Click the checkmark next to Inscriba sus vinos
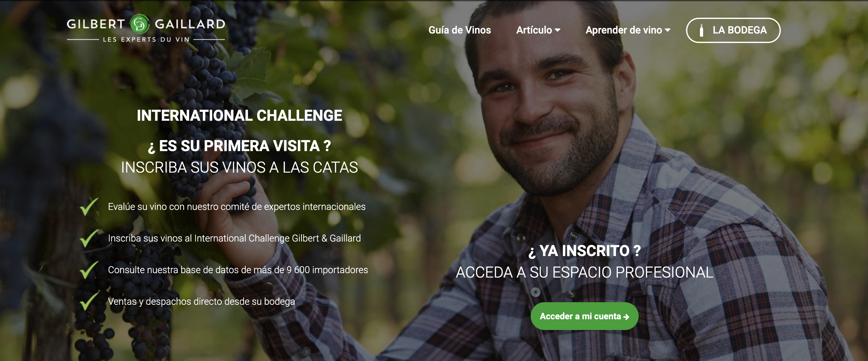This screenshot has height=361, width=868. pyautogui.click(x=89, y=238)
